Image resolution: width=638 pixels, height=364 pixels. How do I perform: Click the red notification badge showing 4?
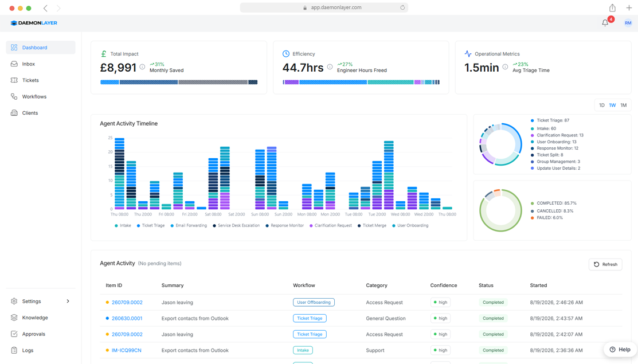pyautogui.click(x=610, y=19)
